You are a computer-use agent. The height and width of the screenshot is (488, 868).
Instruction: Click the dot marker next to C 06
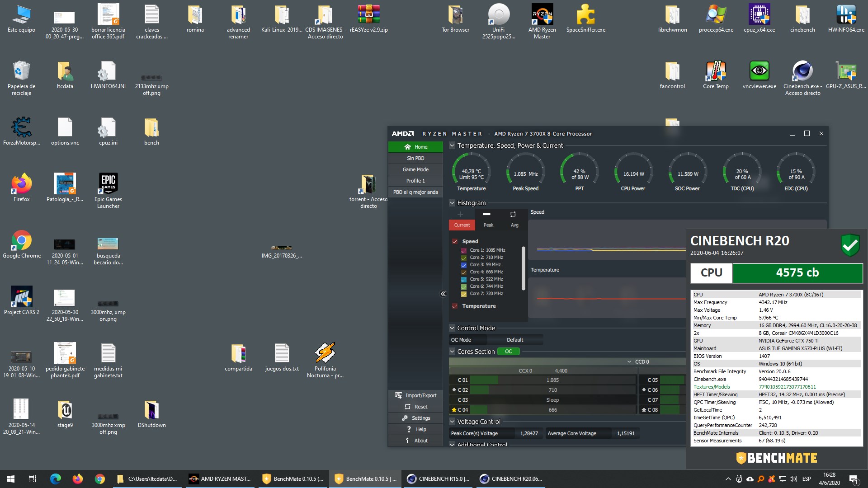644,389
